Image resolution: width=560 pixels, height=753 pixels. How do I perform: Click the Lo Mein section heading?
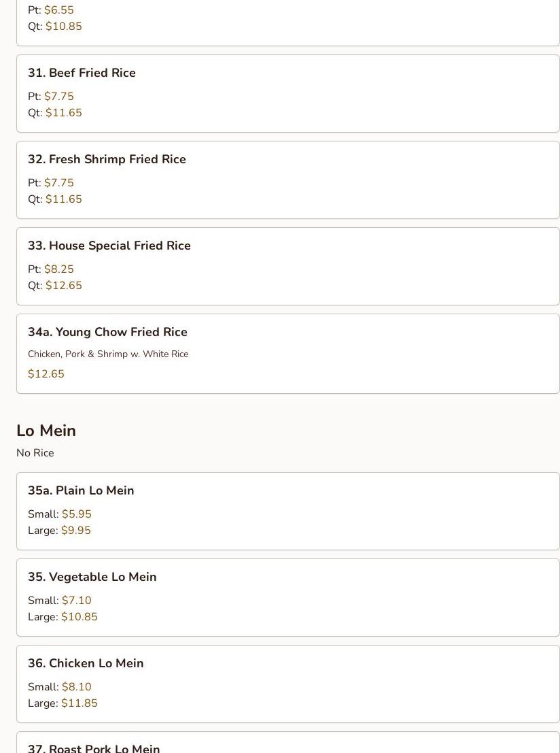(46, 431)
